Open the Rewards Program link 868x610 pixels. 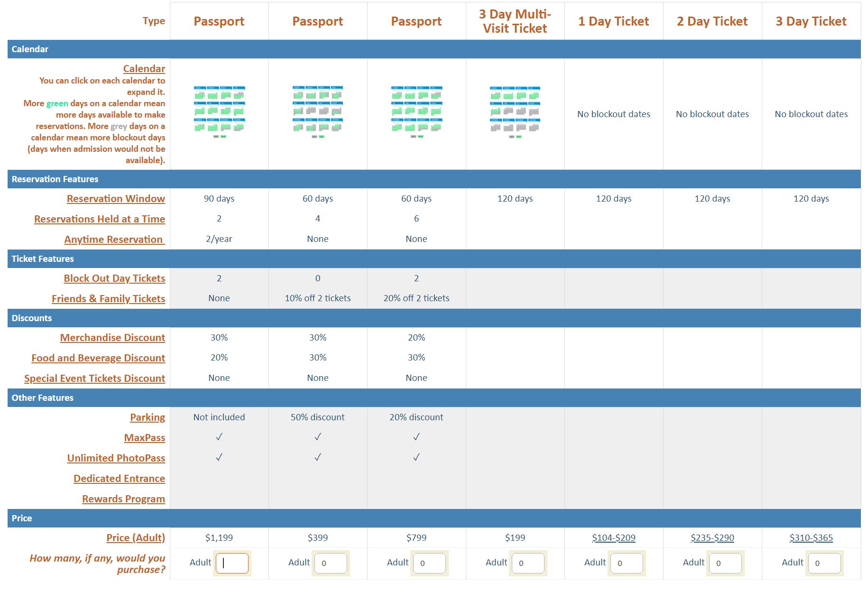(123, 499)
